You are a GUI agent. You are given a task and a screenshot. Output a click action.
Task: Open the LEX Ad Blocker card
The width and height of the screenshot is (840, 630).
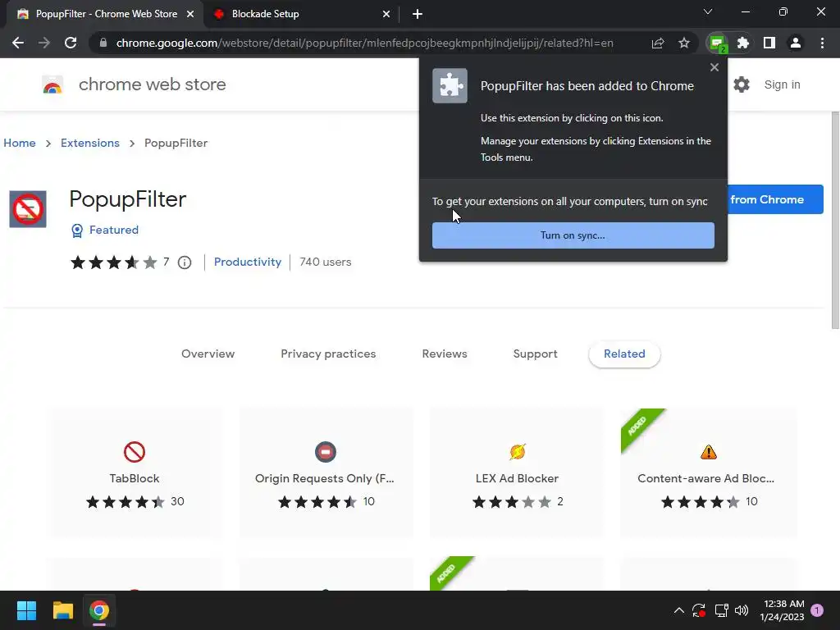pos(517,472)
